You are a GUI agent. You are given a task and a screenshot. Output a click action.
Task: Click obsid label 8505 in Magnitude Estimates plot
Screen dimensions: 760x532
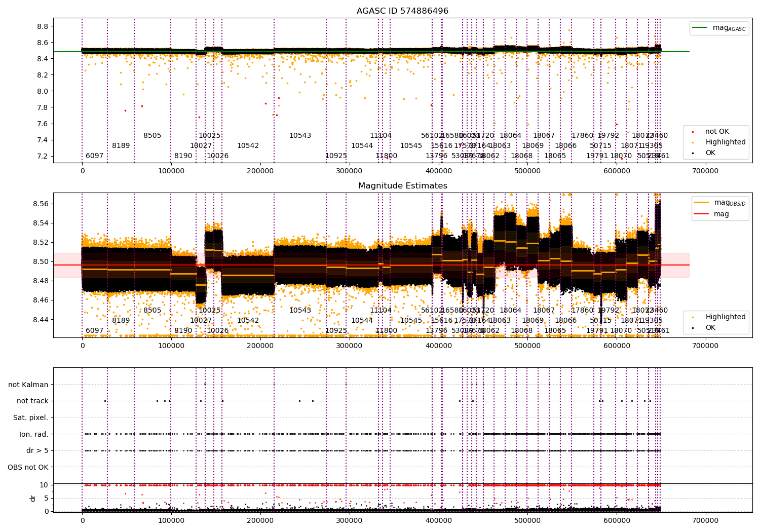(x=152, y=310)
